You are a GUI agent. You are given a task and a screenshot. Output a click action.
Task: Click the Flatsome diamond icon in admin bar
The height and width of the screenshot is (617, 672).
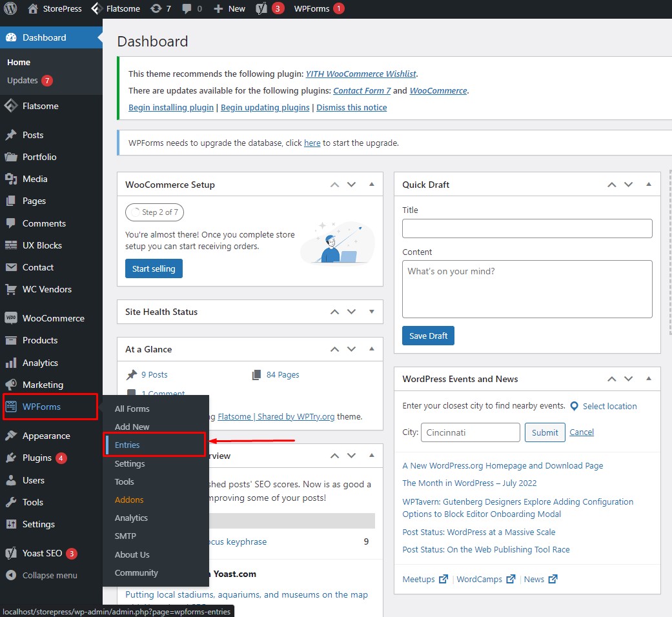(x=96, y=8)
